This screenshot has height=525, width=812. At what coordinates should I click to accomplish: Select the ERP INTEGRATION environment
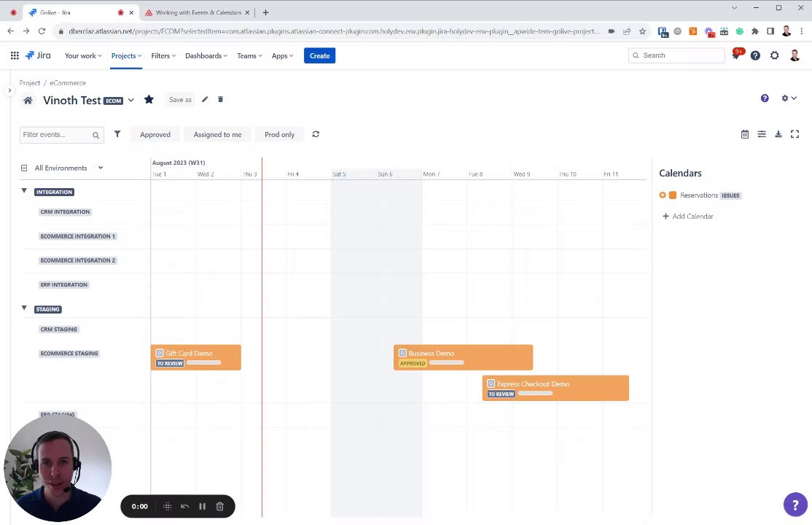point(63,285)
